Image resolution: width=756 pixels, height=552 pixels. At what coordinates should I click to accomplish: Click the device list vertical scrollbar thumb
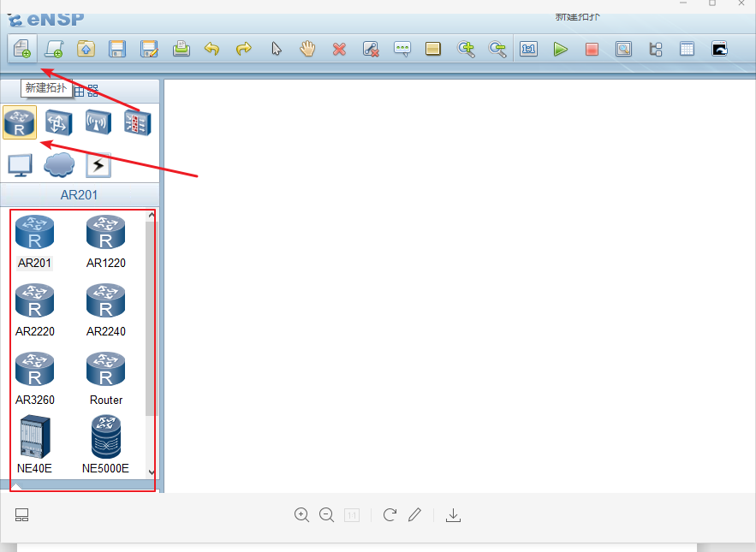point(151,318)
